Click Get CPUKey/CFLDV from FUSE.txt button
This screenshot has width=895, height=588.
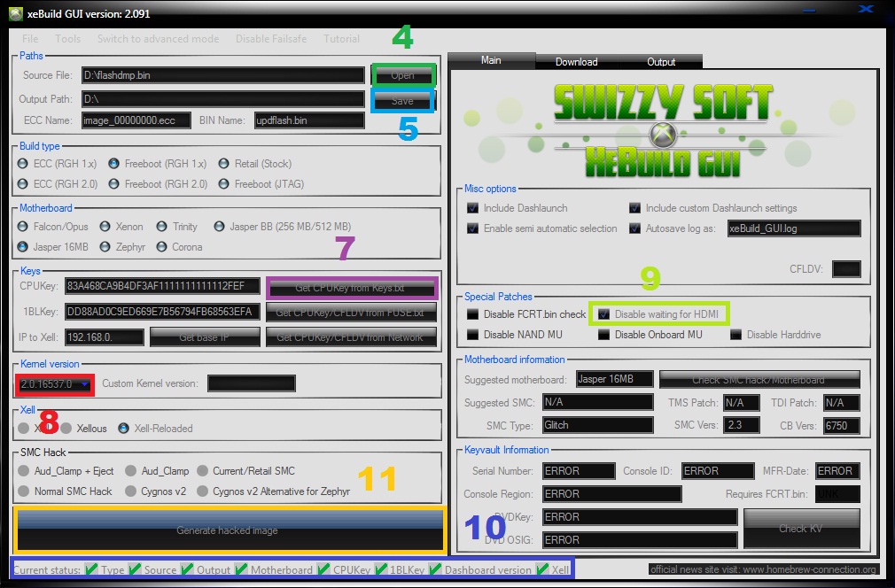click(x=351, y=313)
